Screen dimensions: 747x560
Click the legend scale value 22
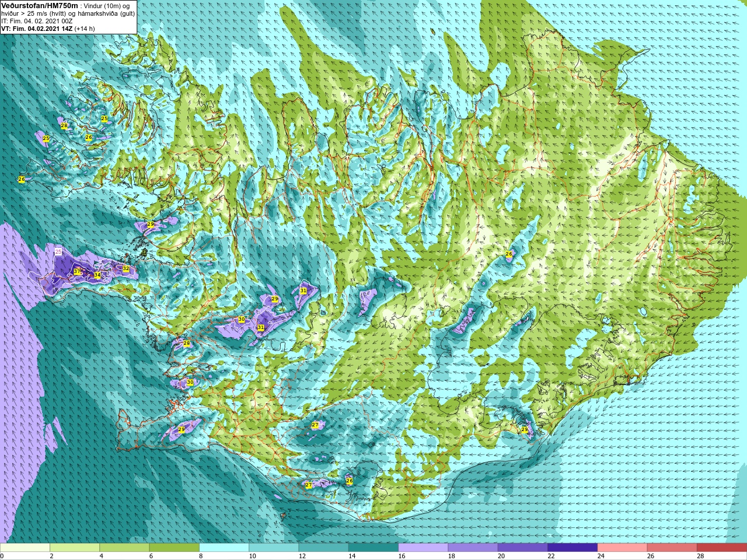pos(551,556)
